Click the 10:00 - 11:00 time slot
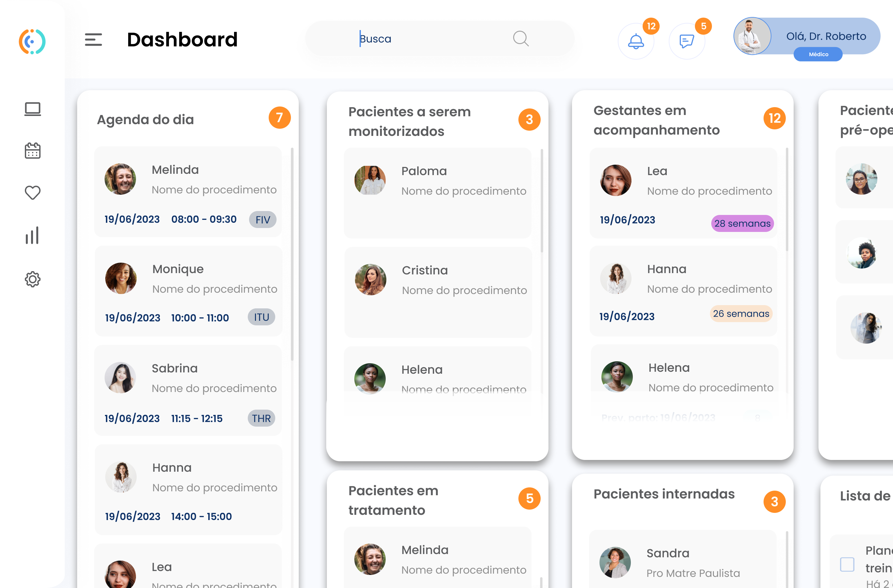 (200, 318)
